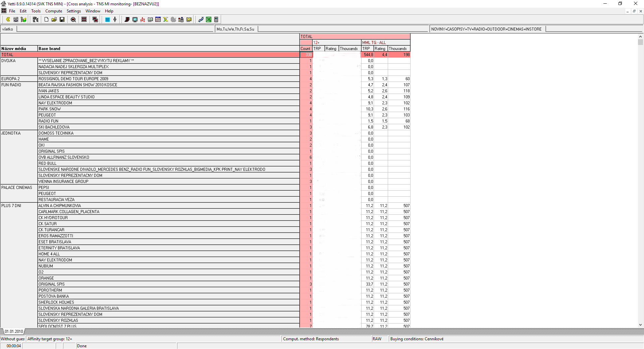Click the yellow Euro currency toolbar icon
The image size is (644, 349).
tap(8, 19)
